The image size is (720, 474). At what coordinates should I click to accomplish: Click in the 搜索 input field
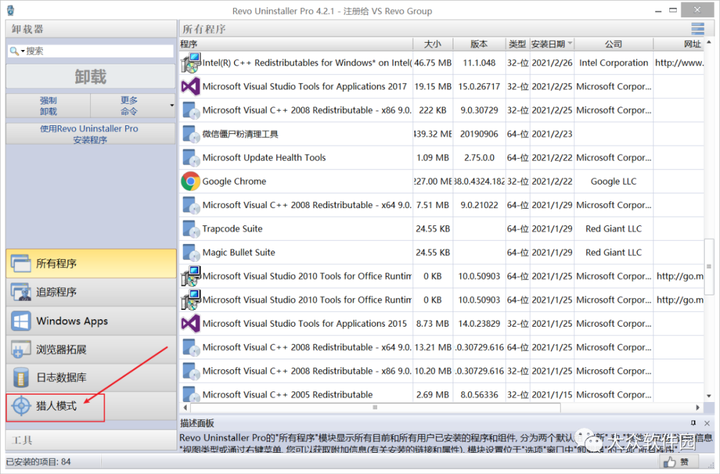[x=99, y=51]
